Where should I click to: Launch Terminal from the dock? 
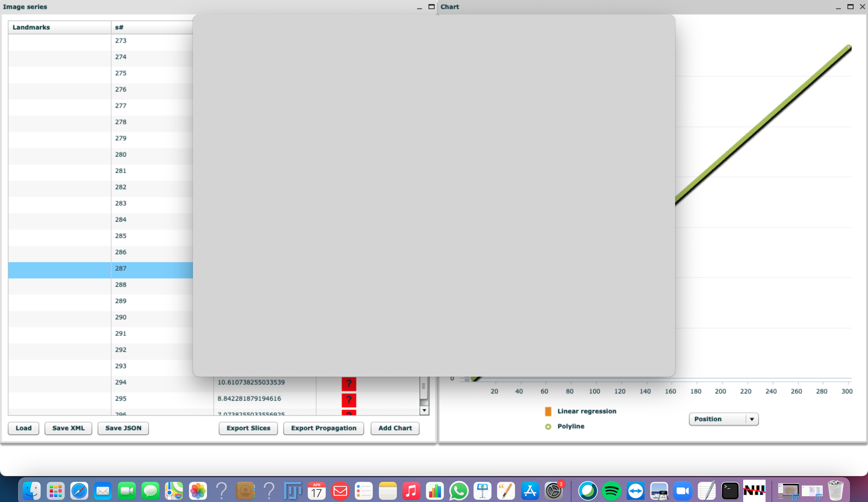(x=730, y=491)
